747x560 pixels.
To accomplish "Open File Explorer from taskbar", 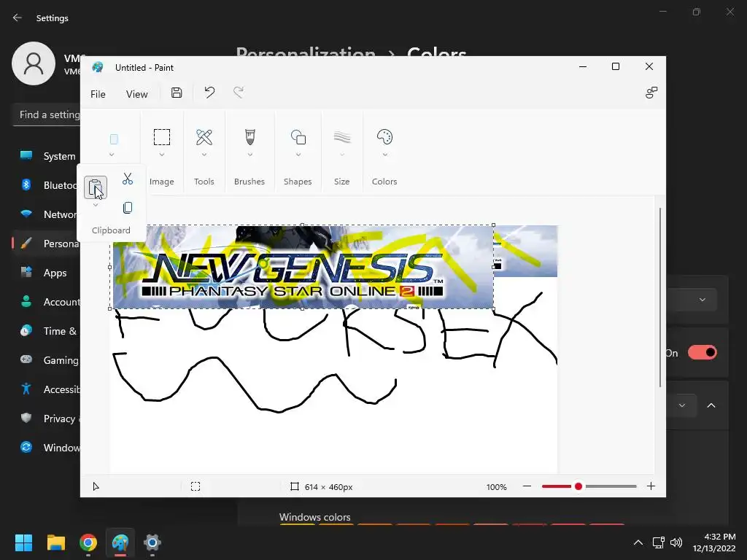I will (x=55, y=542).
